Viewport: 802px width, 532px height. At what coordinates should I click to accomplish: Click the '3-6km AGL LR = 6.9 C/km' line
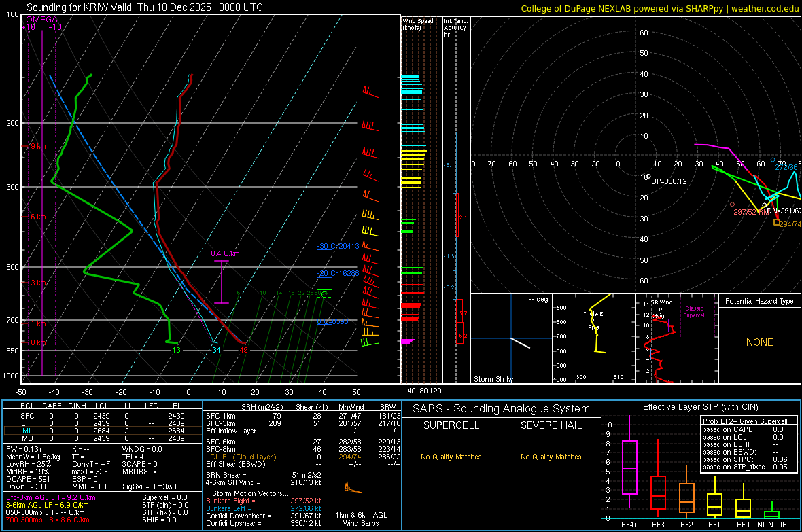pyautogui.click(x=47, y=505)
